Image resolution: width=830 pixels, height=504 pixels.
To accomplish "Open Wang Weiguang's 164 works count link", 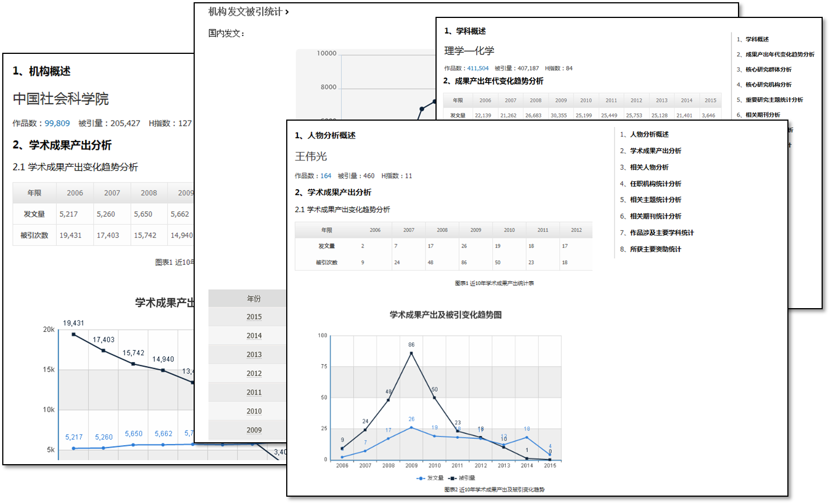I will pos(326,176).
